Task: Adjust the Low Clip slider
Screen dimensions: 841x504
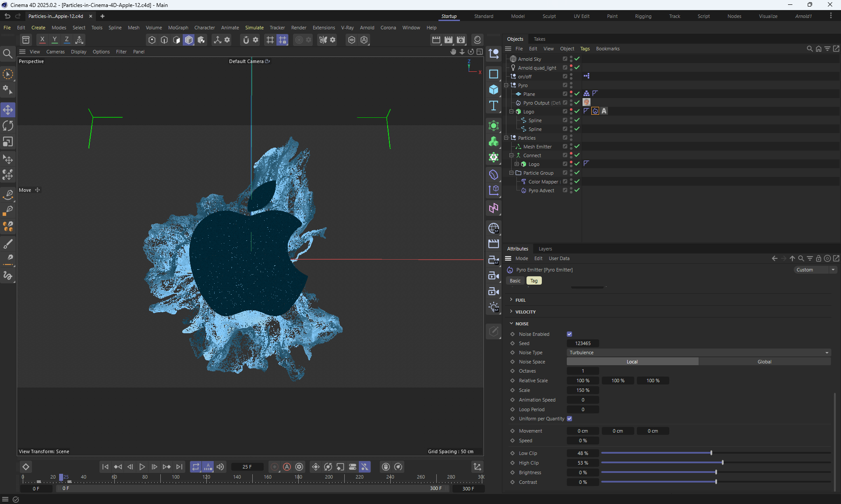Action: (x=711, y=453)
